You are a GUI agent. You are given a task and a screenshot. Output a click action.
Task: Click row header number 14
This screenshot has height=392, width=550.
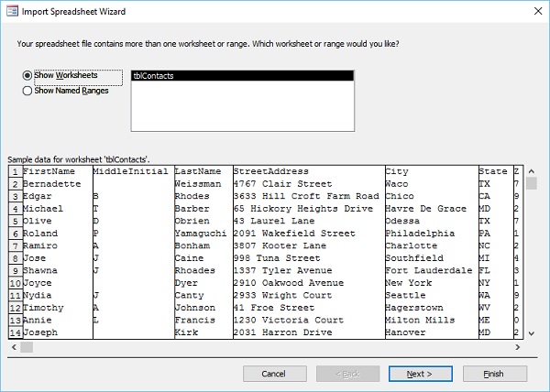pos(15,332)
